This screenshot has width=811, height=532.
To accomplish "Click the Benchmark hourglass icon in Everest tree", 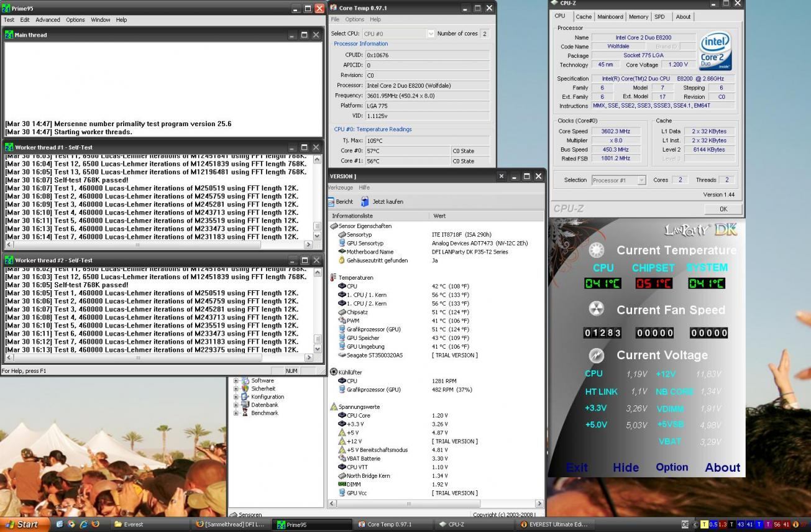I will tap(245, 413).
